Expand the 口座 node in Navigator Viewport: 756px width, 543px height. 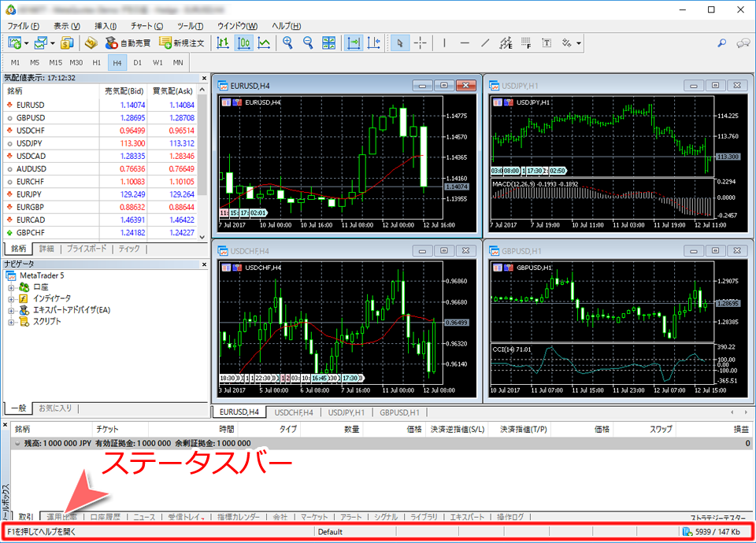click(x=10, y=288)
